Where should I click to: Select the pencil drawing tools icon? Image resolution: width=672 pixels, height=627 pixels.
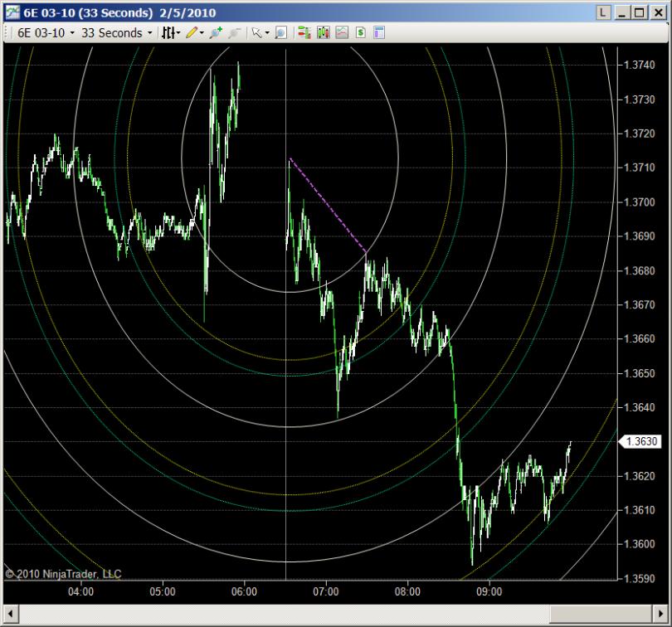[x=191, y=32]
